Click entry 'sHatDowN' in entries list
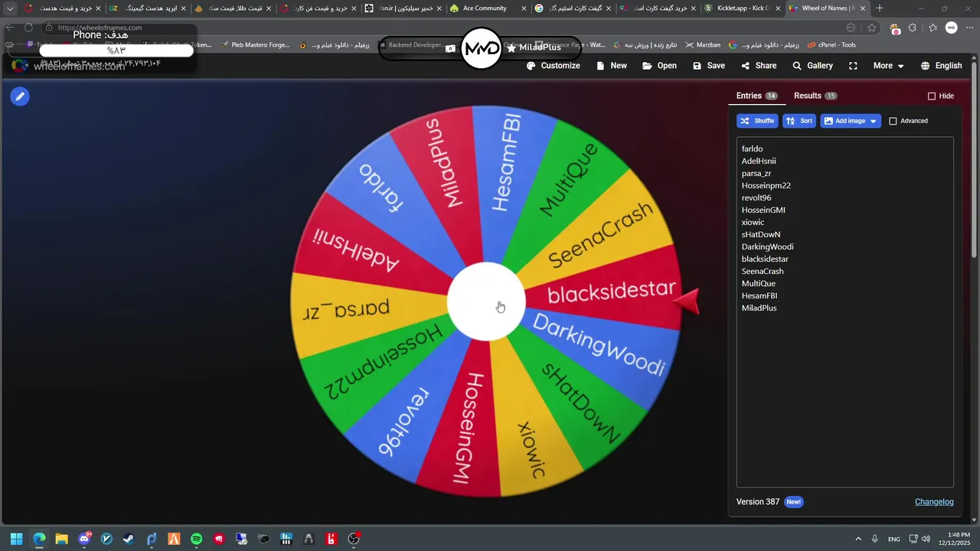 click(761, 234)
